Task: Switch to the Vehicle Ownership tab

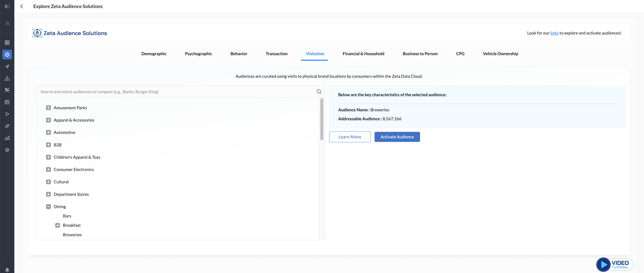Action: click(500, 54)
